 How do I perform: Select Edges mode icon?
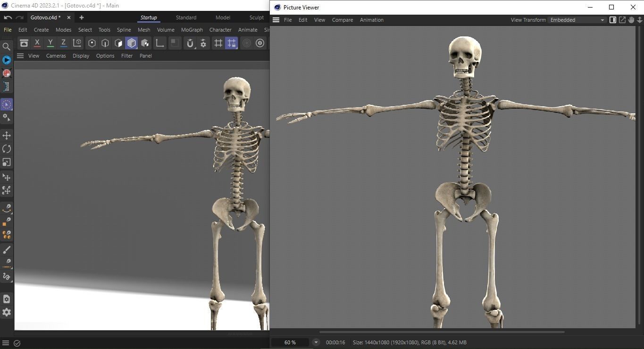[105, 43]
